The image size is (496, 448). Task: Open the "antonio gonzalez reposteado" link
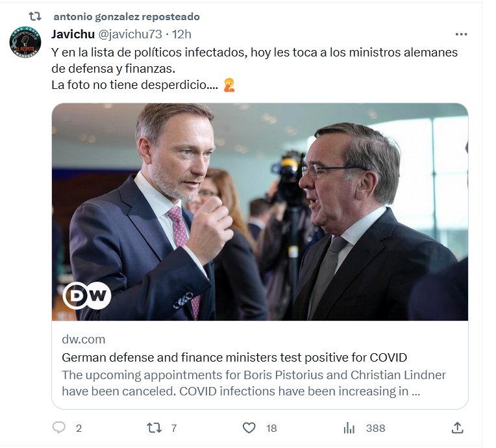127,16
